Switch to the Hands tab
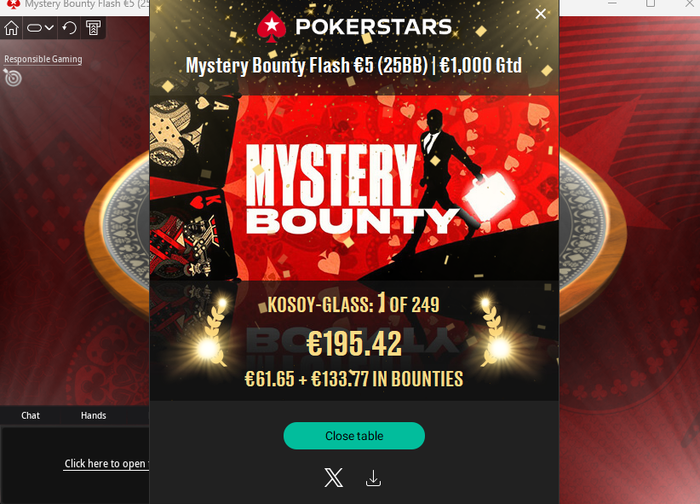The image size is (700, 504). click(93, 416)
